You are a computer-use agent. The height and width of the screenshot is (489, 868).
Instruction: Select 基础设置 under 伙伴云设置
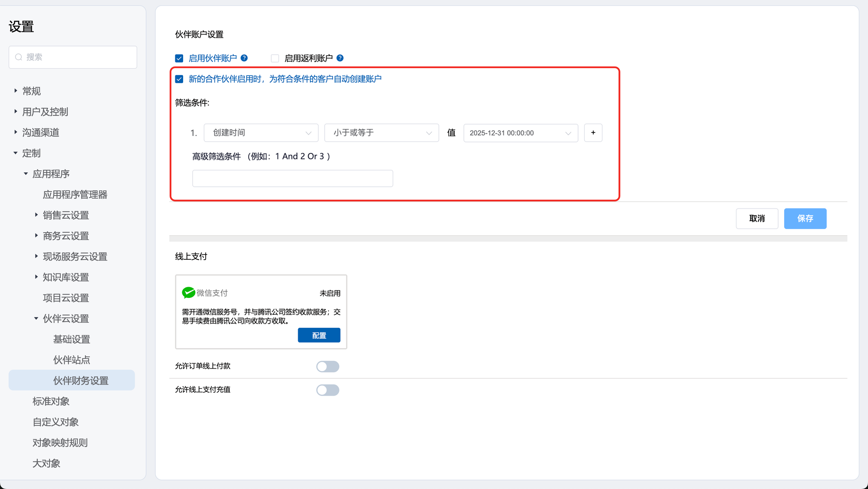coord(72,339)
